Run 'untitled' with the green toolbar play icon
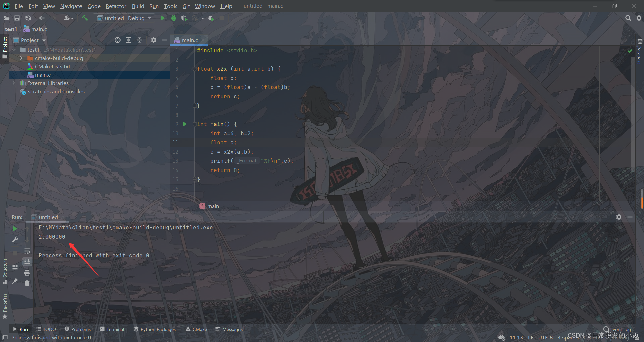The height and width of the screenshot is (342, 644). point(163,18)
